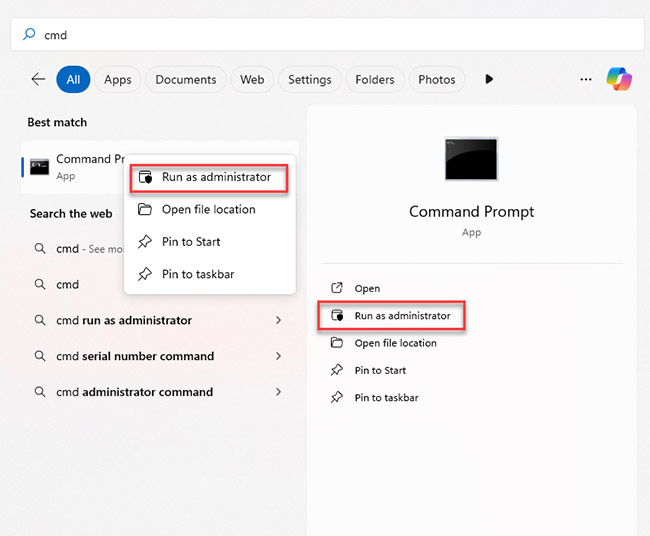Image resolution: width=650 pixels, height=536 pixels.
Task: Expand the 'cmd serial number command' suggestion
Action: pyautogui.click(x=278, y=356)
